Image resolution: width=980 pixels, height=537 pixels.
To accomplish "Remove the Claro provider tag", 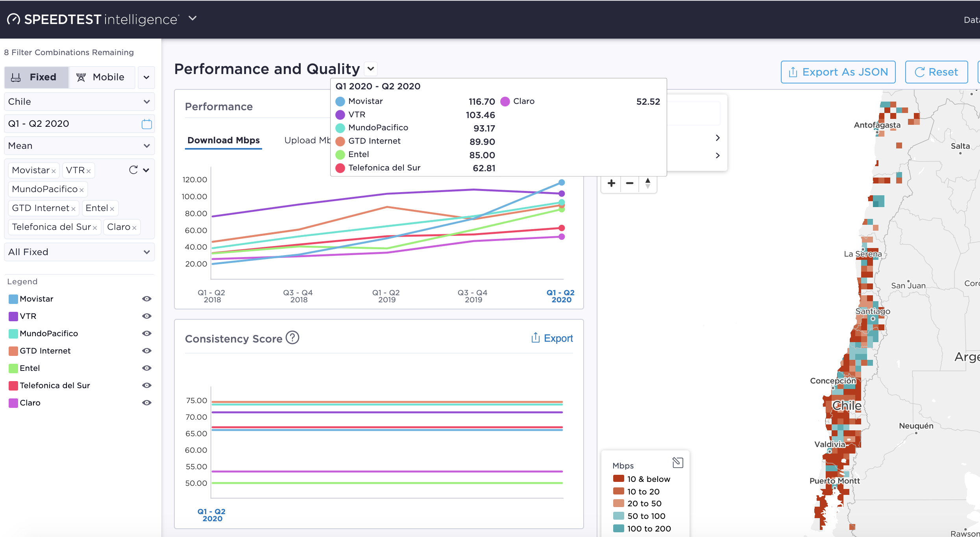I will coord(134,228).
